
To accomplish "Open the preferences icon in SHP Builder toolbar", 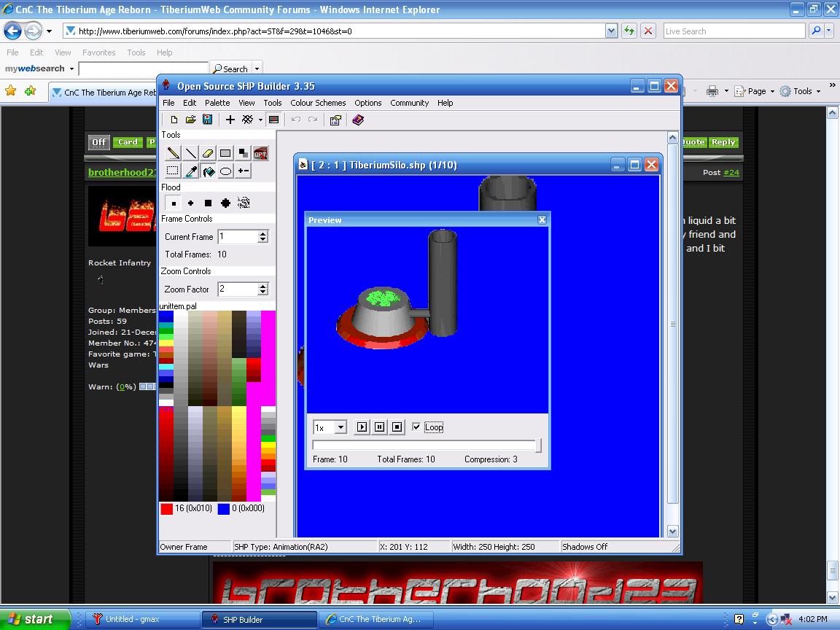I will coord(335,120).
